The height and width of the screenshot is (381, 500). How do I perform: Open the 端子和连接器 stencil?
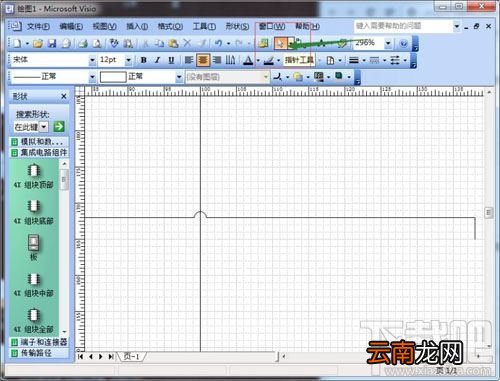click(39, 342)
